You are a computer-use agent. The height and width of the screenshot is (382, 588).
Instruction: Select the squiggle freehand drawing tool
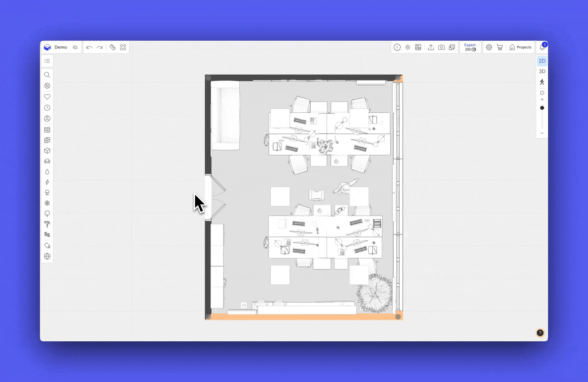[x=47, y=235]
